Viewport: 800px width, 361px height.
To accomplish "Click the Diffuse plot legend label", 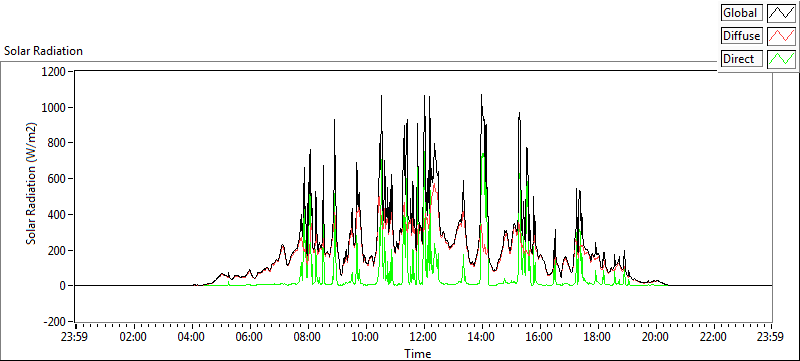I will click(741, 36).
